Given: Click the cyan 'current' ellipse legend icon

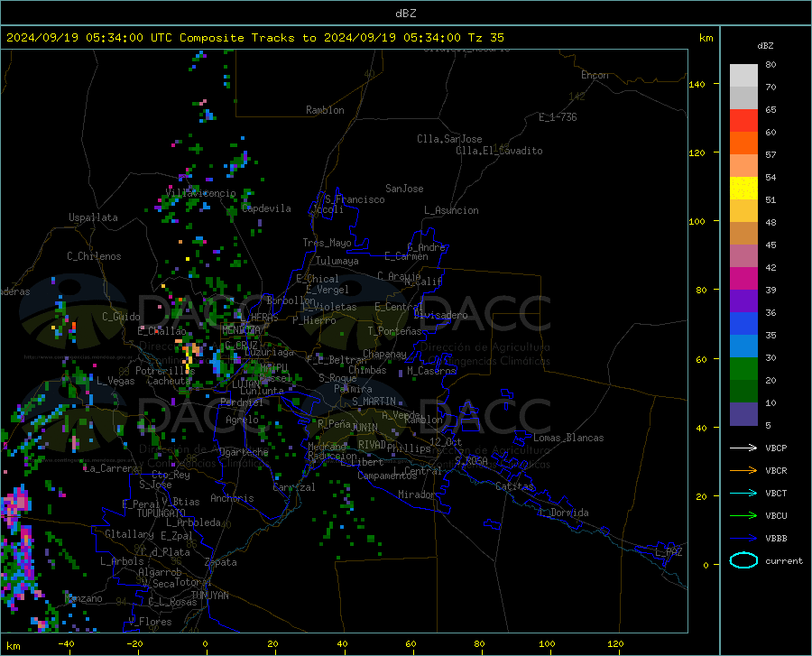Looking at the screenshot, I should pyautogui.click(x=743, y=560).
